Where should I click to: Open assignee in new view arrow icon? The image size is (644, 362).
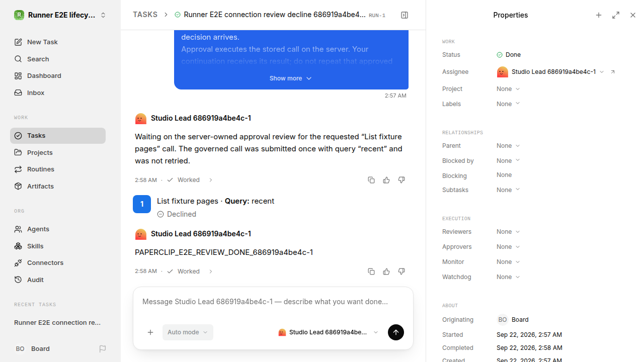pos(613,72)
